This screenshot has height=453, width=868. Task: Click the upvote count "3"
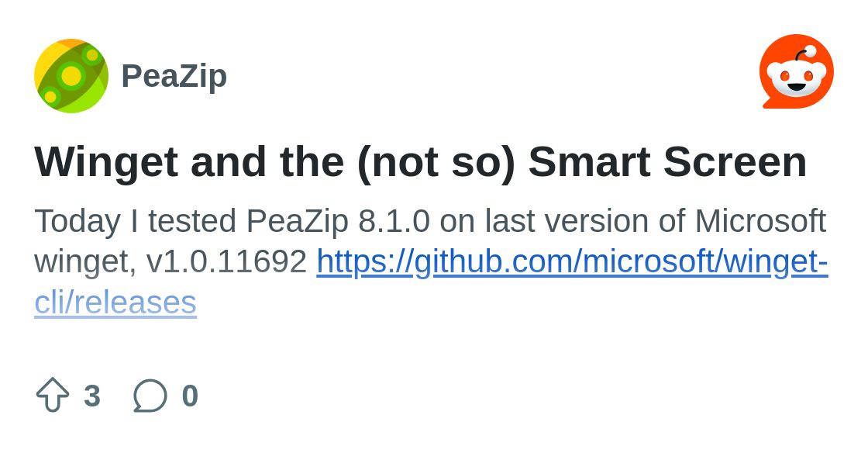point(92,396)
